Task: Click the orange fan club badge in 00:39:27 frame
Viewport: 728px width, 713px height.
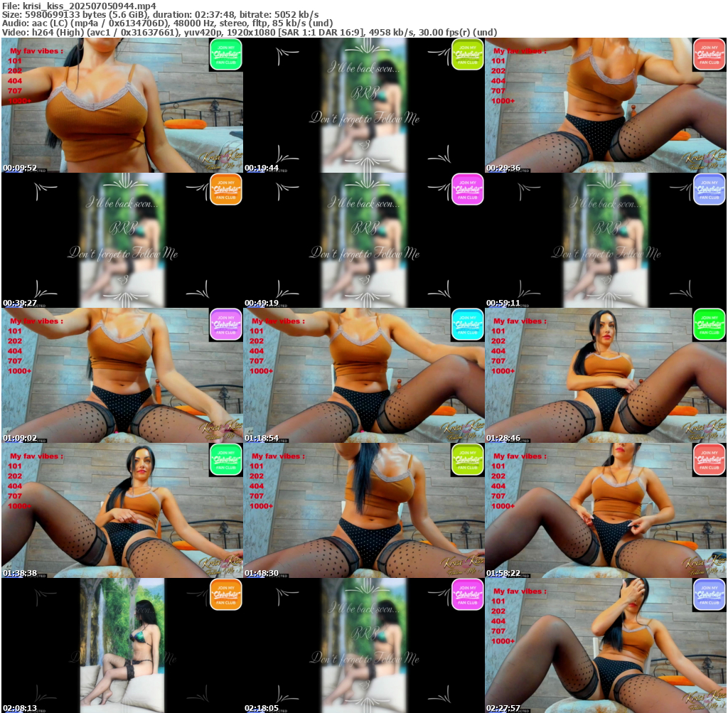Action: pyautogui.click(x=225, y=190)
